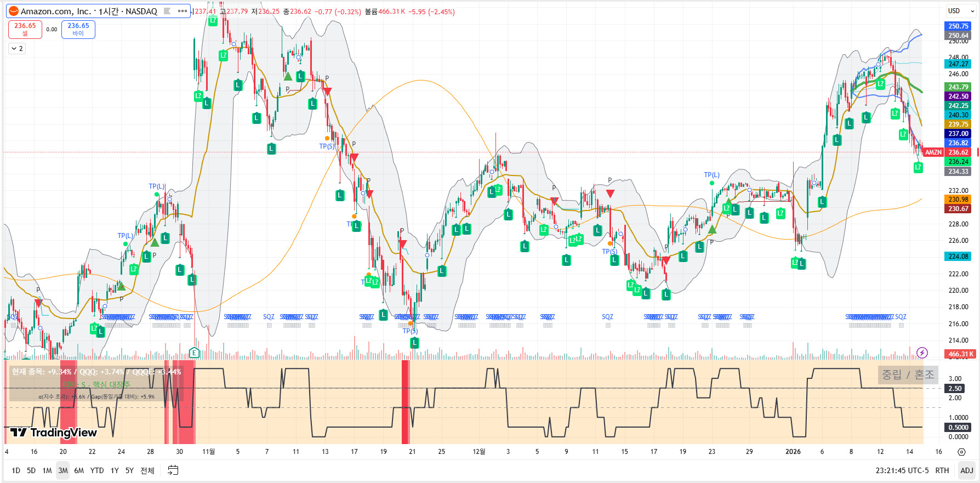Click the dark blue 237.00 price label
Viewport: 980px width, 483px height.
(x=958, y=134)
